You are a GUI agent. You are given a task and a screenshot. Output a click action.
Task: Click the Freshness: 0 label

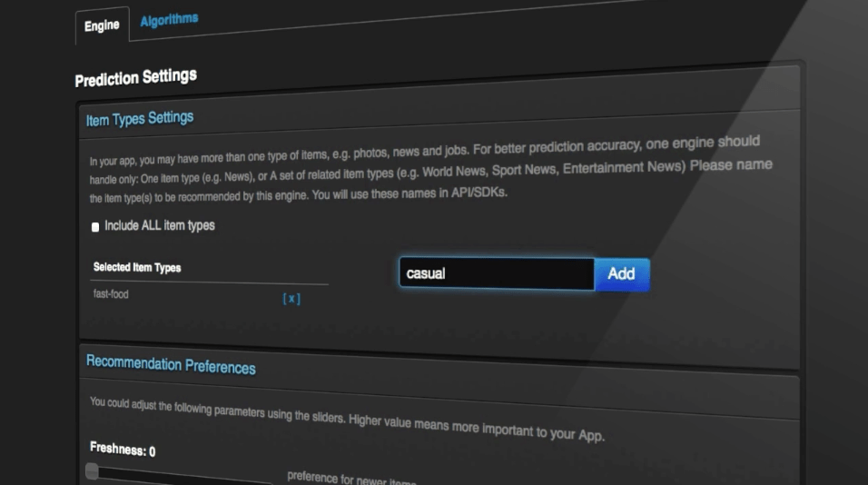(123, 449)
